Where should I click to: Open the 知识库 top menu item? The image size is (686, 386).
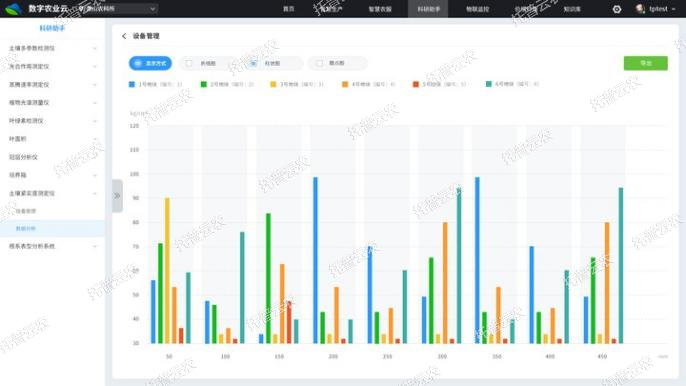click(x=571, y=9)
